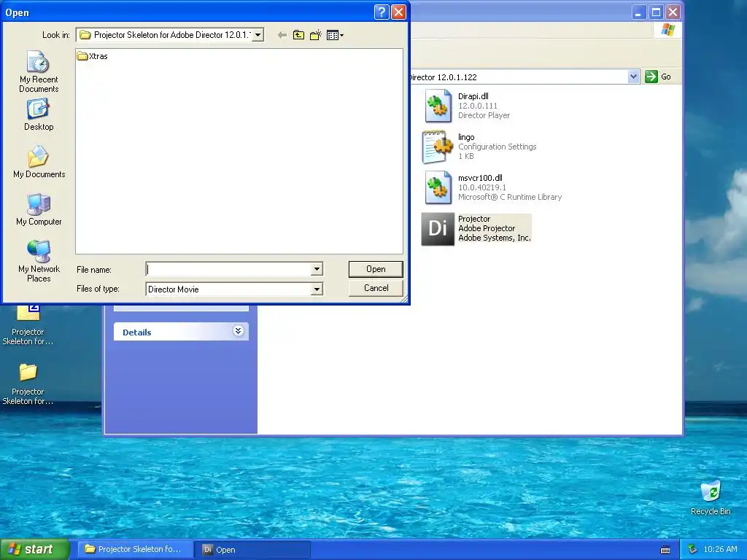The width and height of the screenshot is (747, 560).
Task: Open the lower Projector Skeleton desktop folder
Action: 28,384
